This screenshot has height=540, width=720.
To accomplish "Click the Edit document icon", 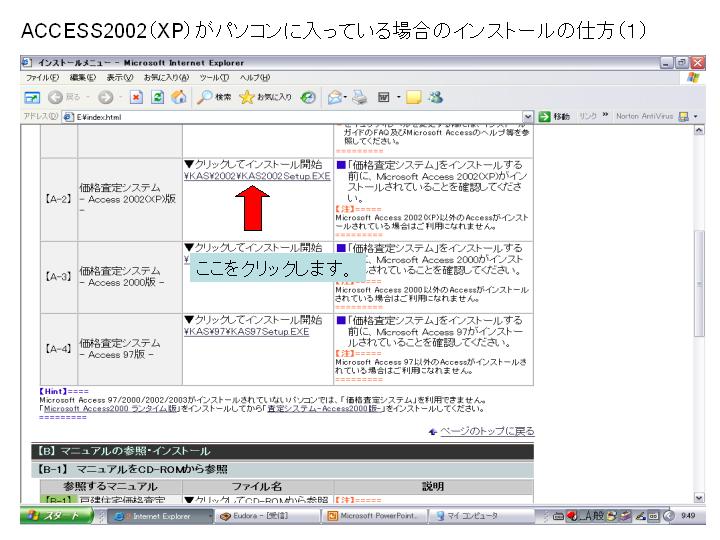I will [x=383, y=97].
